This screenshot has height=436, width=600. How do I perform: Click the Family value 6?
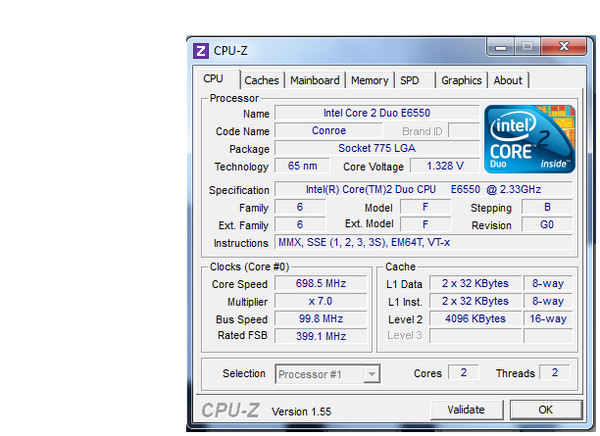(x=300, y=207)
